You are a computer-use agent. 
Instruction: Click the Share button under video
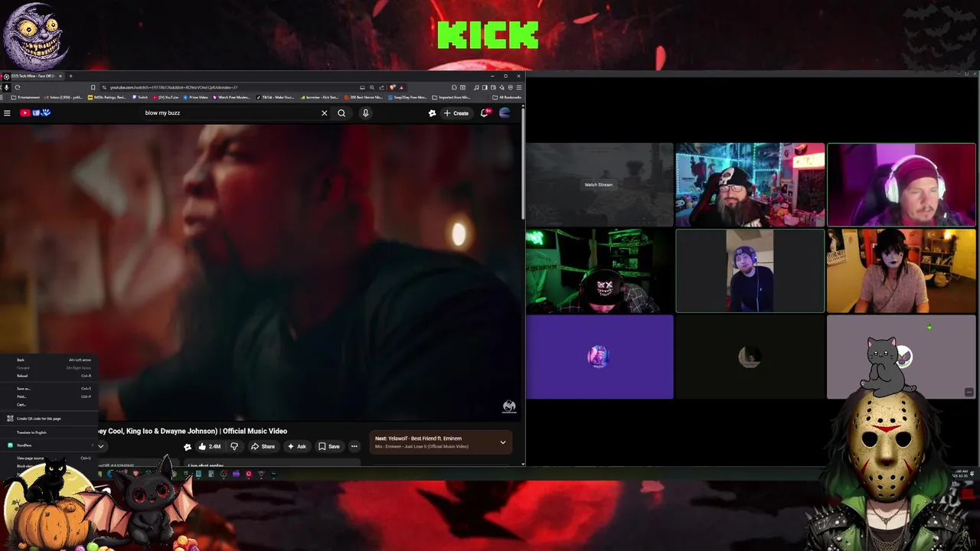pyautogui.click(x=263, y=446)
